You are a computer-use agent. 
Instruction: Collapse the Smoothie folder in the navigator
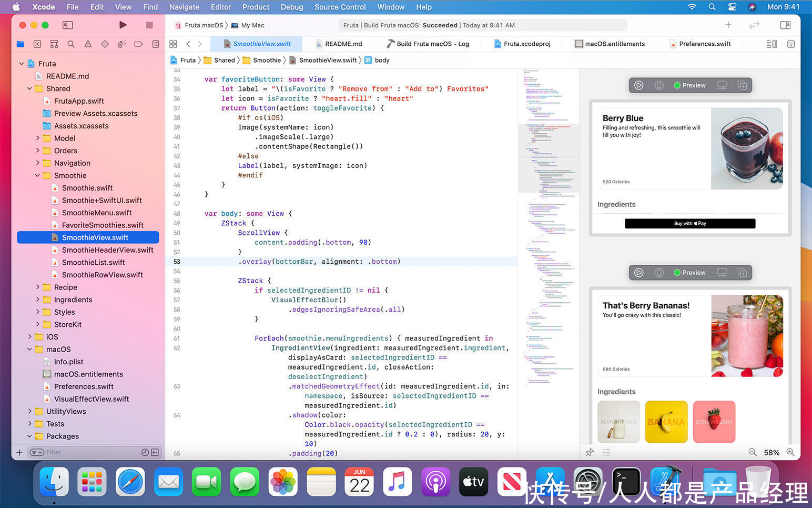click(x=36, y=175)
